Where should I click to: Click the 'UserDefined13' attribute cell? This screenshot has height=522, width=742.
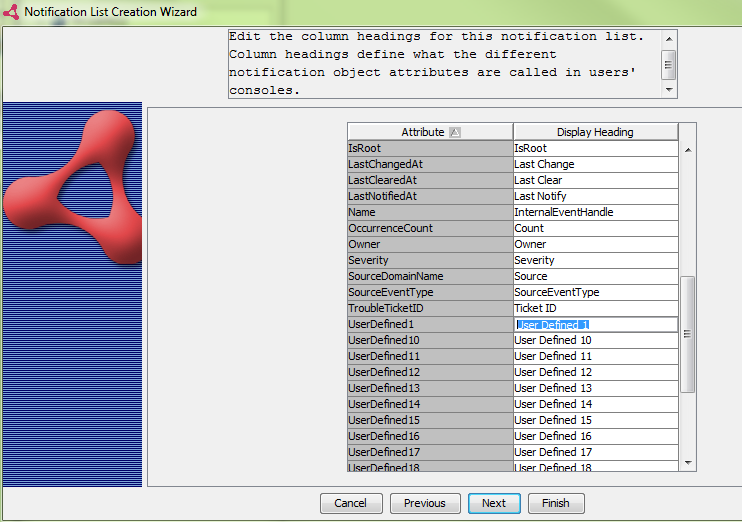tap(430, 389)
